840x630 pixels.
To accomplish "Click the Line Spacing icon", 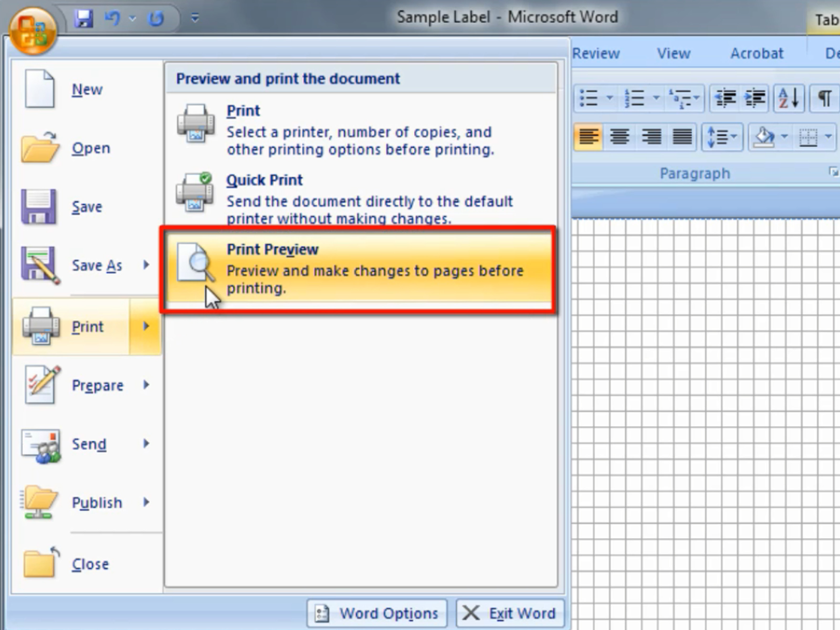I will click(x=722, y=137).
